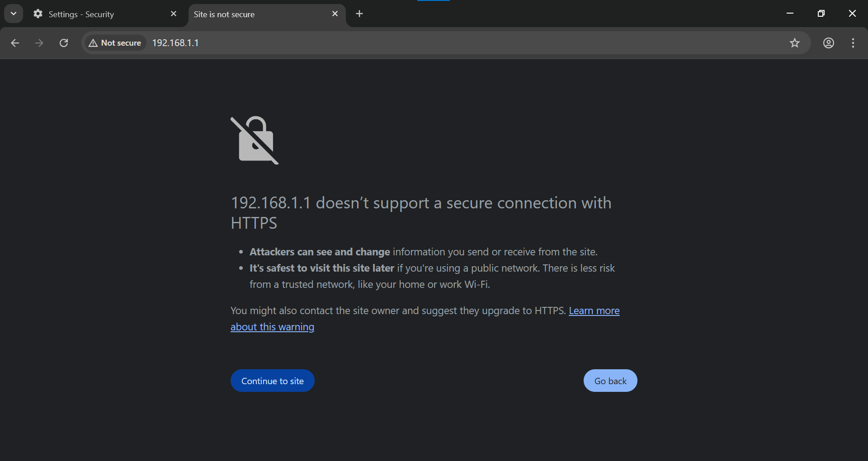Click the back navigation arrow
This screenshot has height=461, width=868.
15,43
